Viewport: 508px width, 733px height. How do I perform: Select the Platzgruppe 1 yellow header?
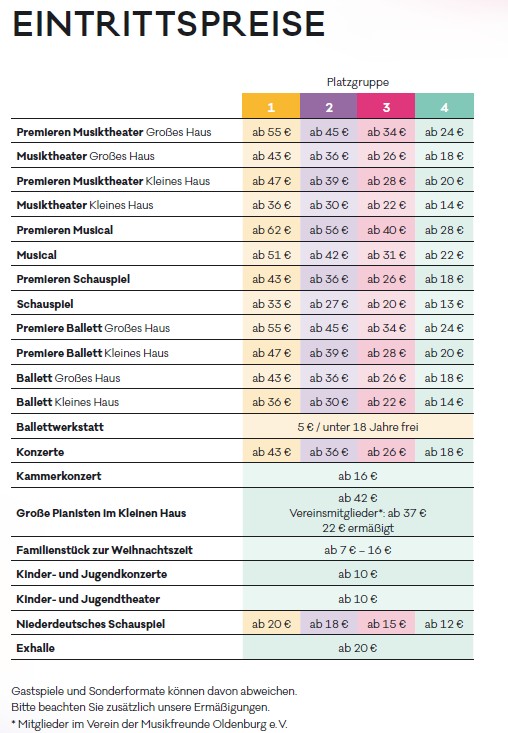click(271, 106)
